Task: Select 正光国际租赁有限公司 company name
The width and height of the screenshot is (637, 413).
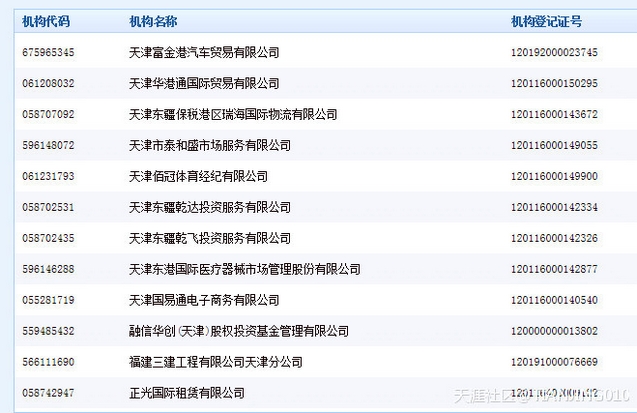Action: tap(186, 393)
